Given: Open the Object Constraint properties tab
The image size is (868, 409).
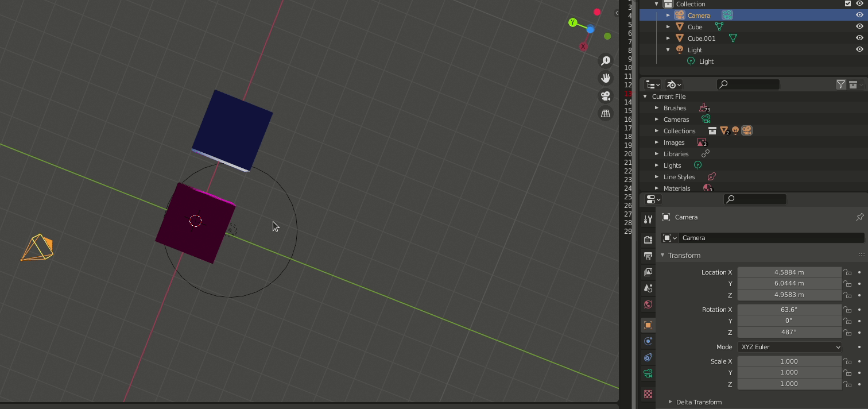Looking at the screenshot, I should 648,357.
